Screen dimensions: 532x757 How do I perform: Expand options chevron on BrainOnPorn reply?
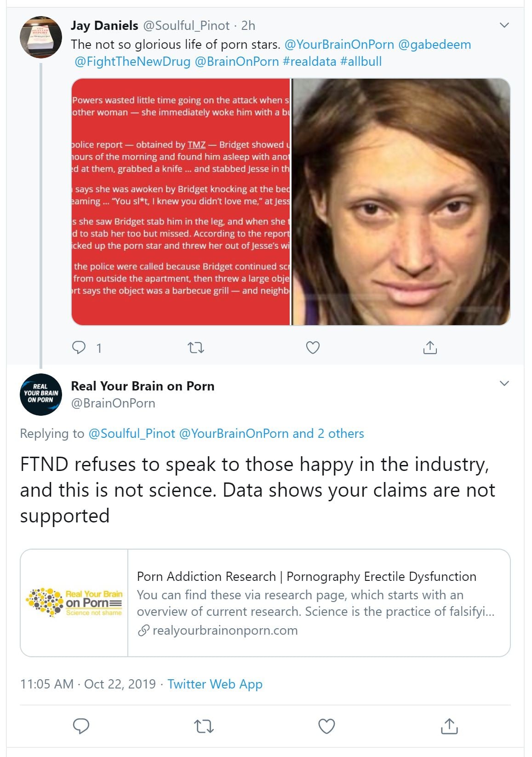click(504, 383)
